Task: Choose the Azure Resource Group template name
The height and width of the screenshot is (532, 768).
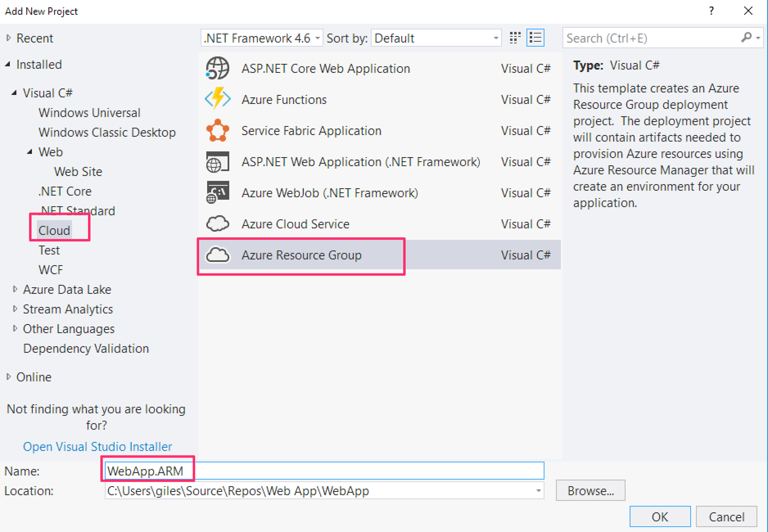Action: tap(301, 255)
